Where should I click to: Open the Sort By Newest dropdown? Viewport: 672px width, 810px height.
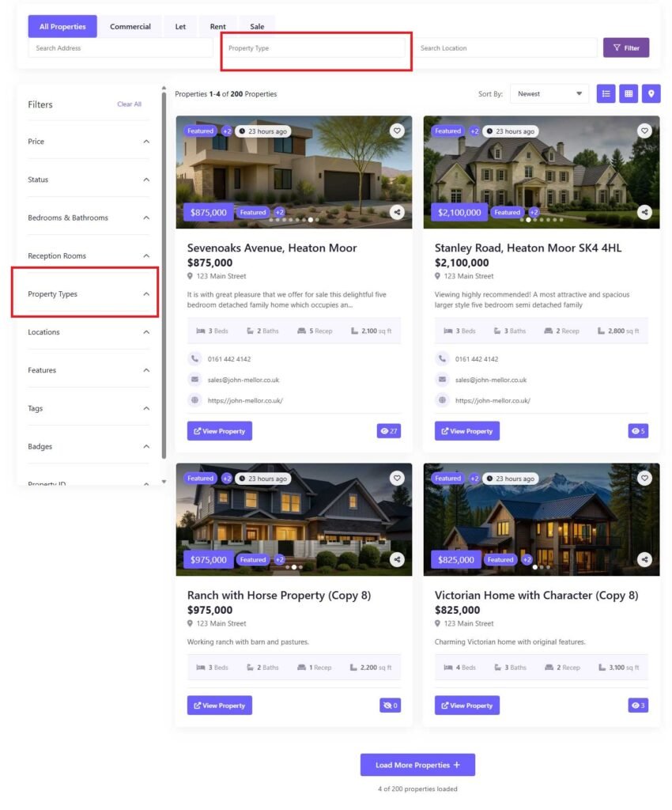pyautogui.click(x=549, y=93)
